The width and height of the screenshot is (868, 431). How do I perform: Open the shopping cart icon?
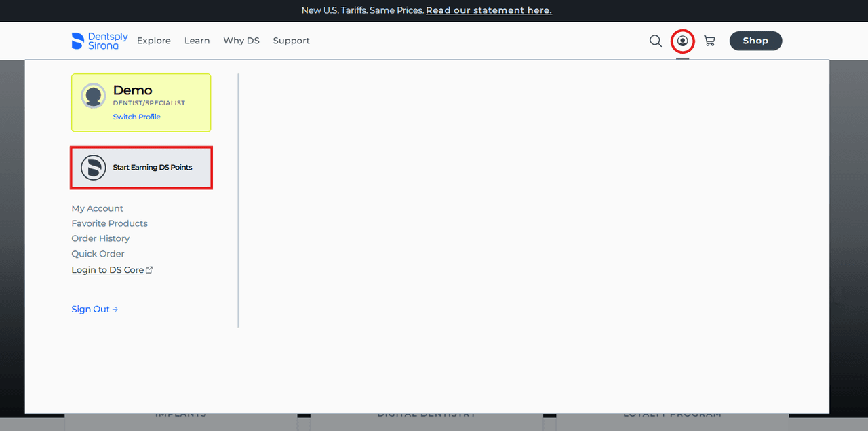click(709, 41)
